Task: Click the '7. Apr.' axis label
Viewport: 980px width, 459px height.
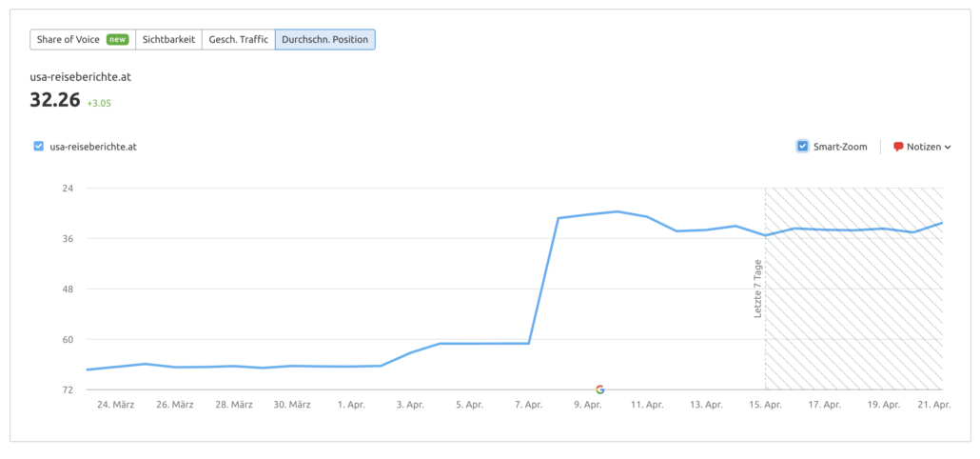Action: 529,405
